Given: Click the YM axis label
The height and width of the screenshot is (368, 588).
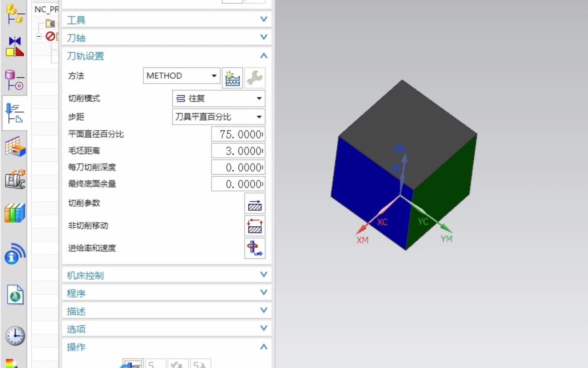Looking at the screenshot, I should [446, 239].
